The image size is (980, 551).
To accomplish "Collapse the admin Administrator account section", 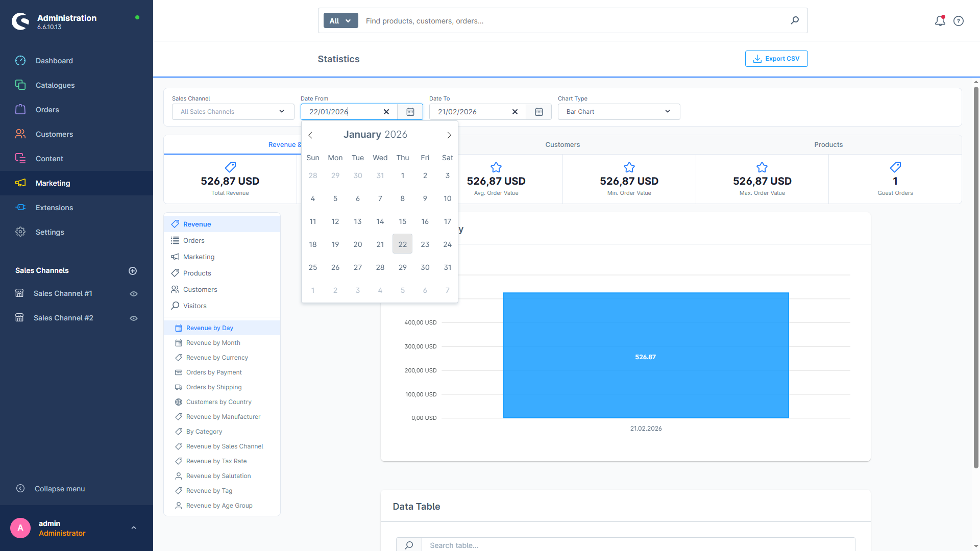I will tap(134, 528).
